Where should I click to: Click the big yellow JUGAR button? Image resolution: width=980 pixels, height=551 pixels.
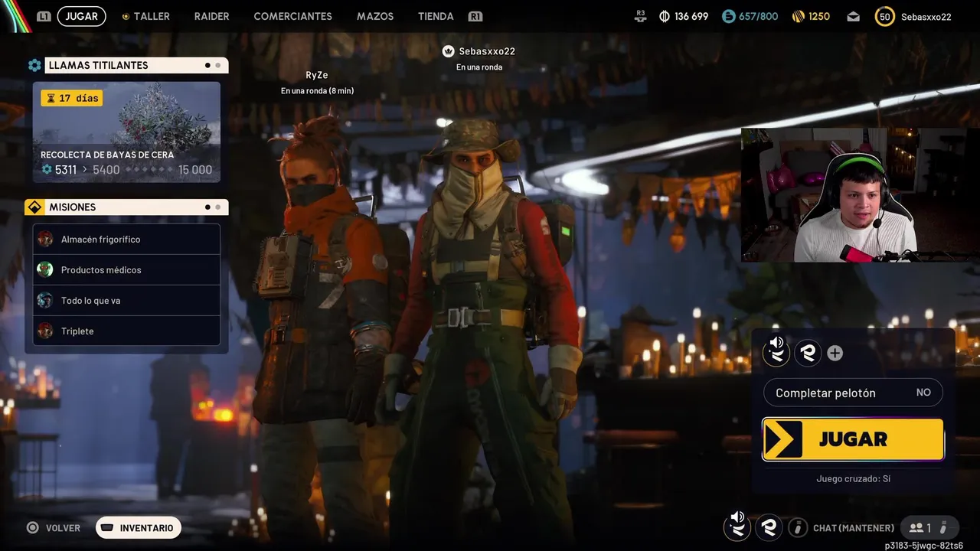853,439
